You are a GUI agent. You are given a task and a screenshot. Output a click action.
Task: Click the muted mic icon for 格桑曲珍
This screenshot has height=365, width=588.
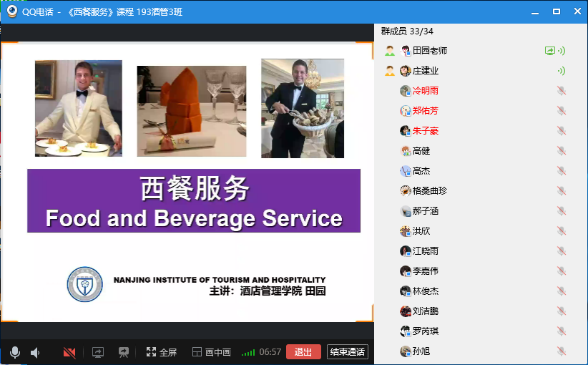pyautogui.click(x=562, y=191)
